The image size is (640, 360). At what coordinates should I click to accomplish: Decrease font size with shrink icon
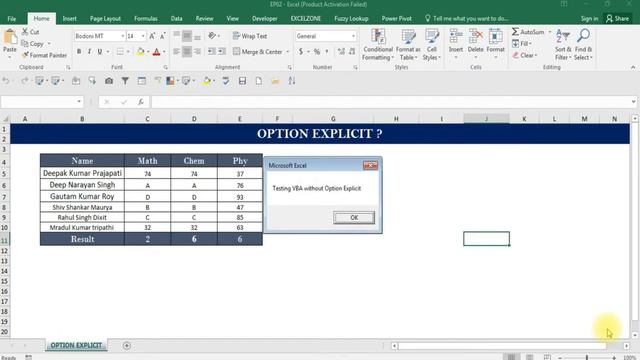[x=162, y=36]
